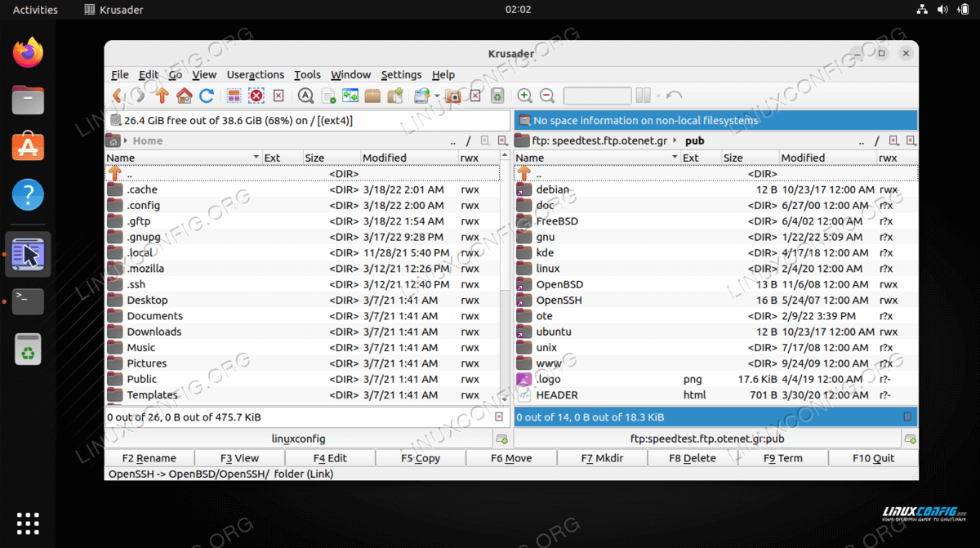Open the Window menu
The image size is (980, 548).
point(351,74)
